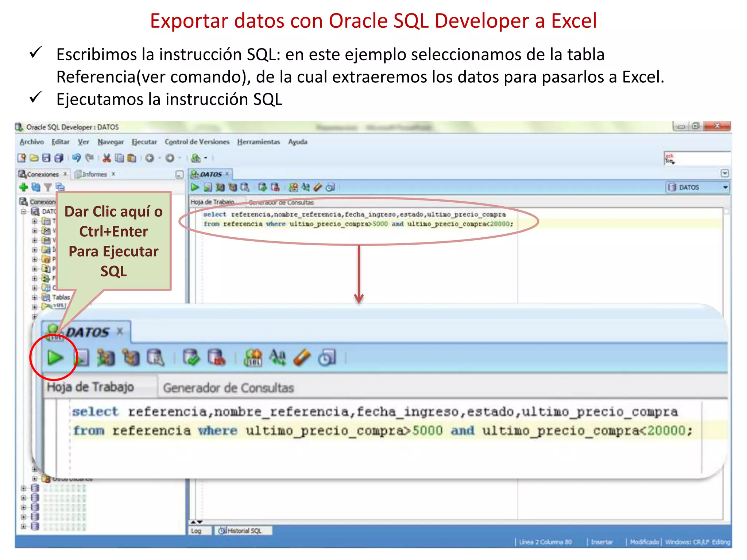This screenshot has height=560, width=747.
Task: Click 'Windows: CR/LF Editing' in status bar
Action: (x=697, y=542)
